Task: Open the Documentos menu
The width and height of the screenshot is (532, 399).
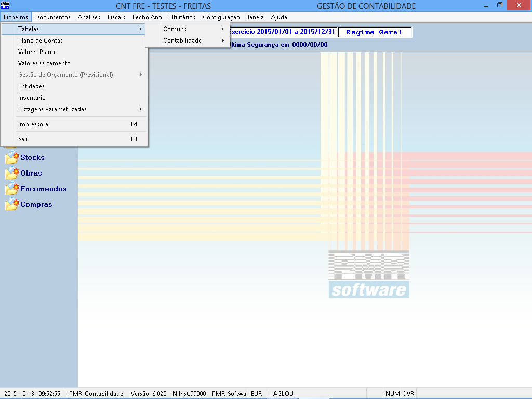Action: point(53,17)
